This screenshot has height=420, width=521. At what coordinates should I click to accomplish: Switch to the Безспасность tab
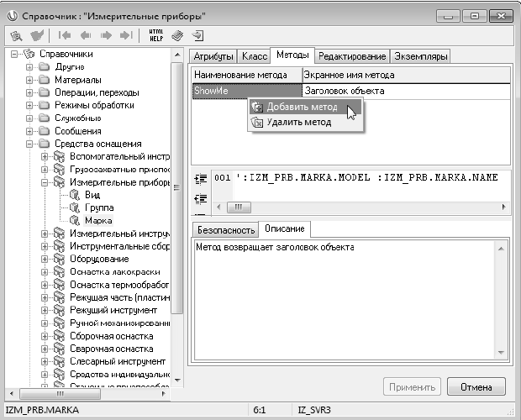[x=224, y=228]
